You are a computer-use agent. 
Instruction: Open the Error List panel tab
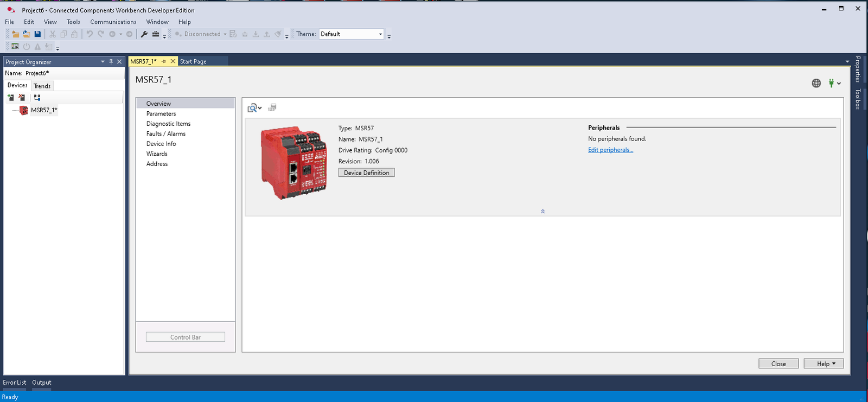click(15, 382)
